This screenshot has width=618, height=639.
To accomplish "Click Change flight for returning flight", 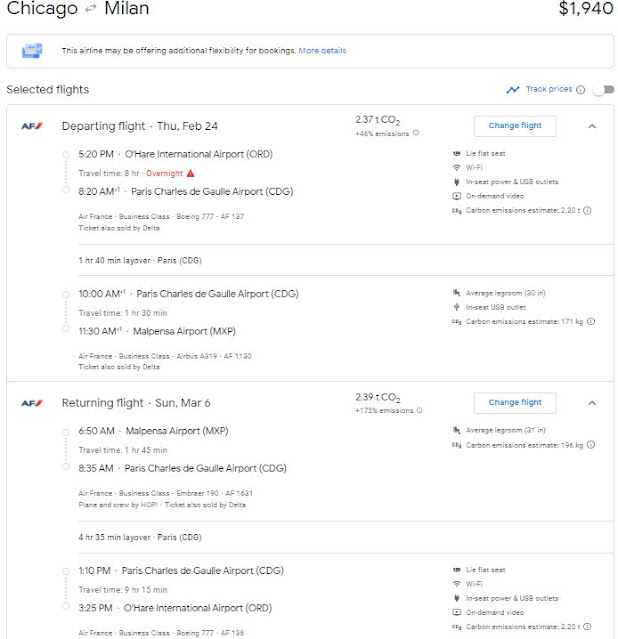I will point(515,402).
